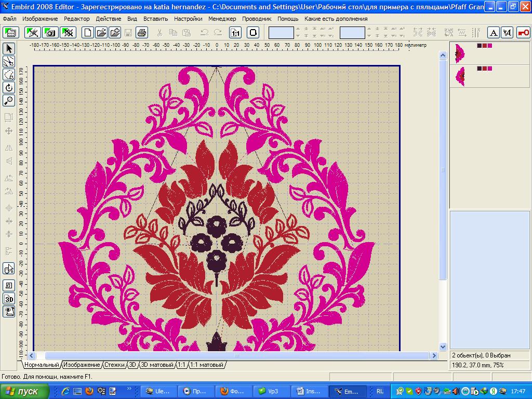Click the Print icon in toolbar
The width and height of the screenshot is (532, 399).
click(142, 33)
